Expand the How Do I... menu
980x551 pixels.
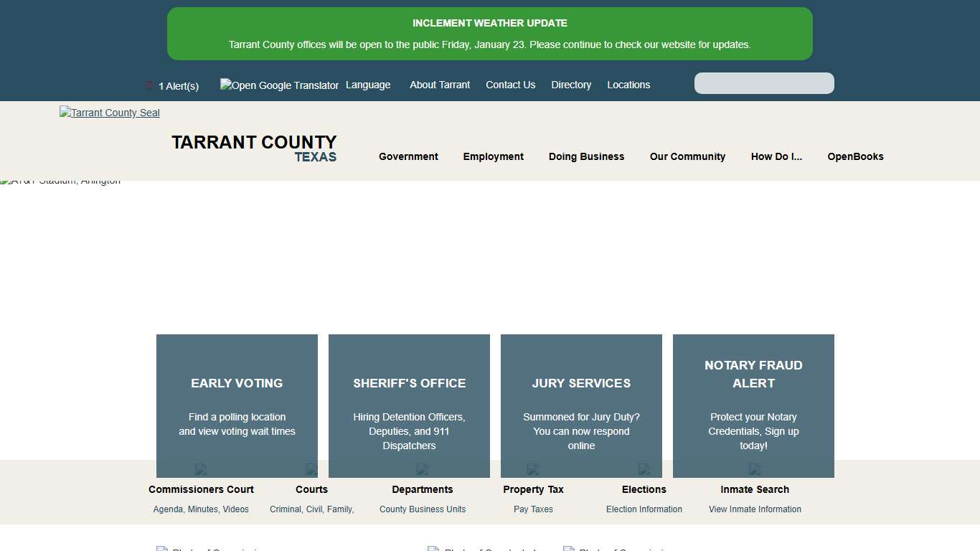point(776,156)
